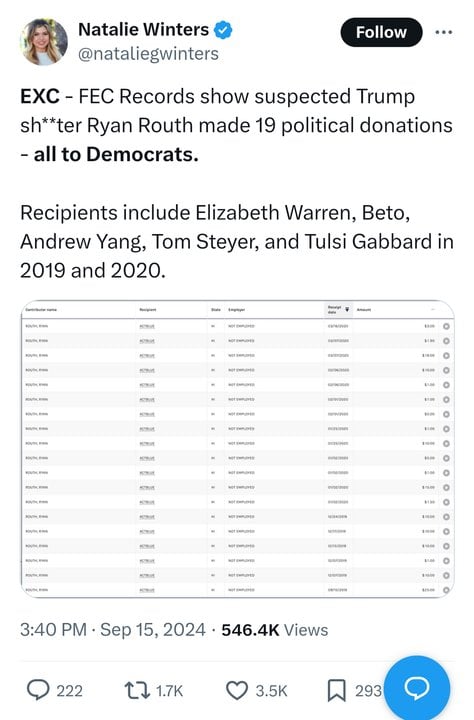Screen dimensions: 474x720
Task: Click the circle icon on first table row
Action: [x=446, y=326]
